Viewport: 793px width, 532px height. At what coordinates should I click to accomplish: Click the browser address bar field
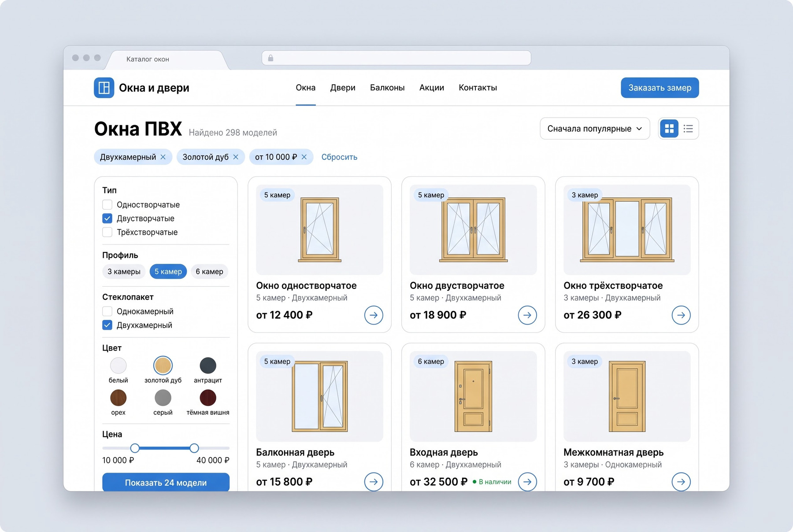point(396,58)
